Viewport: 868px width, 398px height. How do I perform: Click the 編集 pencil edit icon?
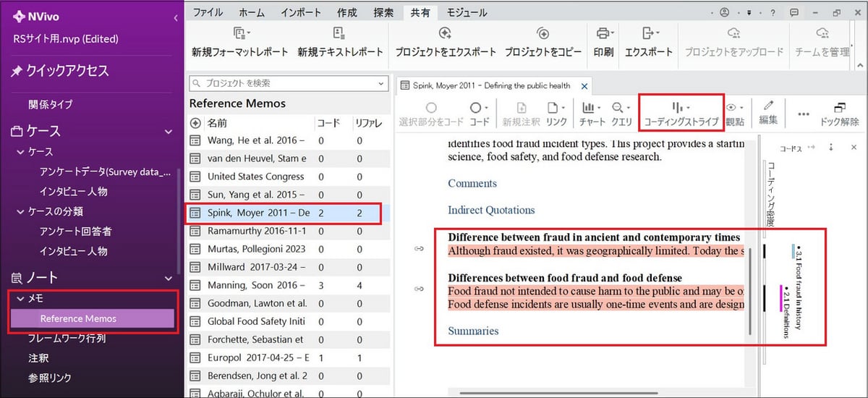tap(768, 108)
